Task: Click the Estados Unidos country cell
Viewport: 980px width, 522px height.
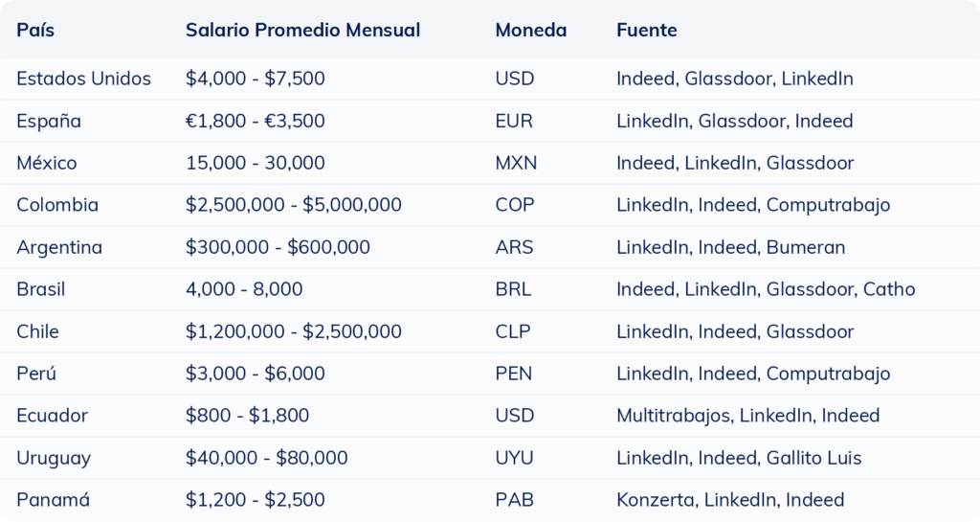Action: [x=83, y=79]
